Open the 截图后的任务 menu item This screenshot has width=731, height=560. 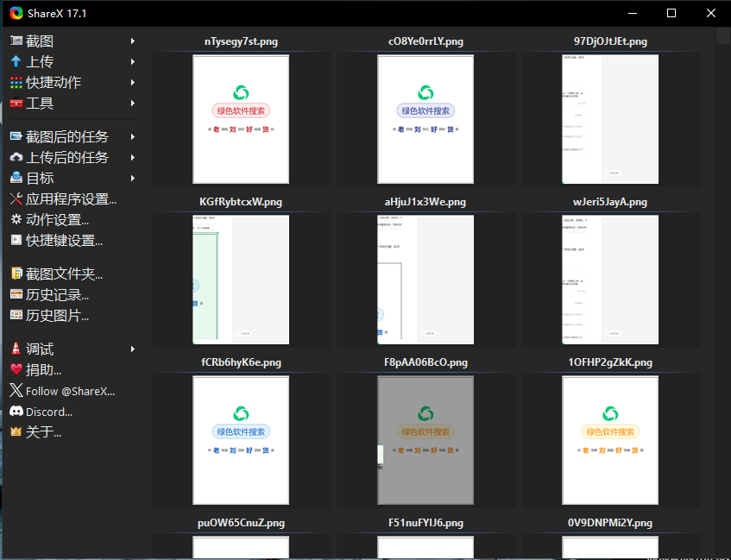(73, 136)
